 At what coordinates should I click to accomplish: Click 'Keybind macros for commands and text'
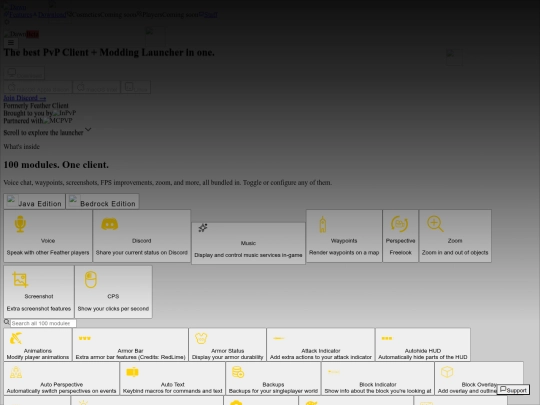tap(173, 391)
